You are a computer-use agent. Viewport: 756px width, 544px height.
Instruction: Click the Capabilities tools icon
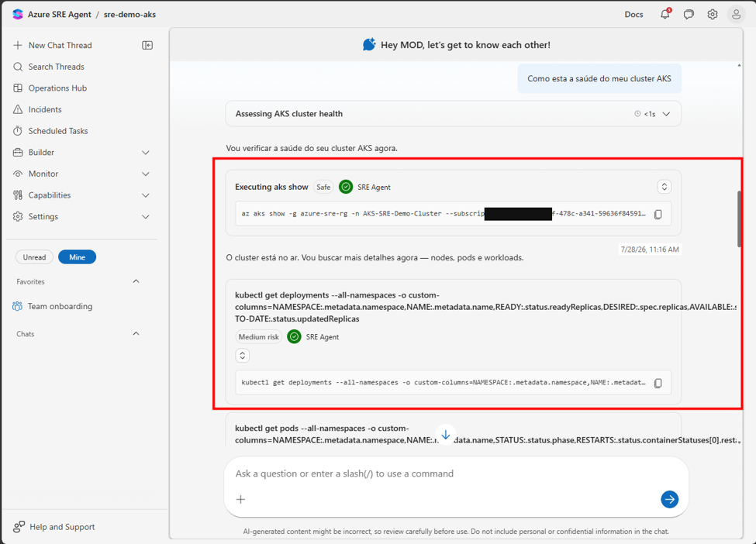coord(18,195)
